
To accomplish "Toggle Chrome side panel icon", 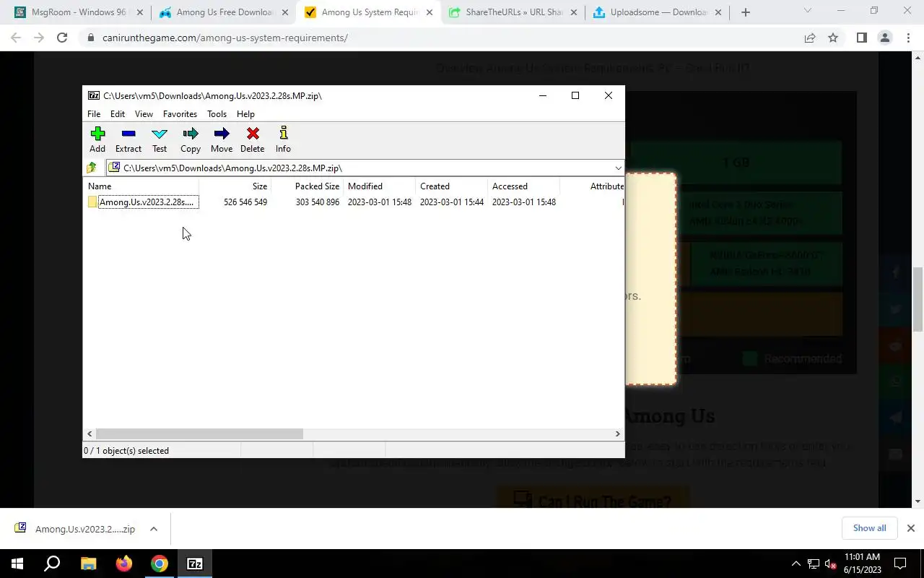I will 861,38.
